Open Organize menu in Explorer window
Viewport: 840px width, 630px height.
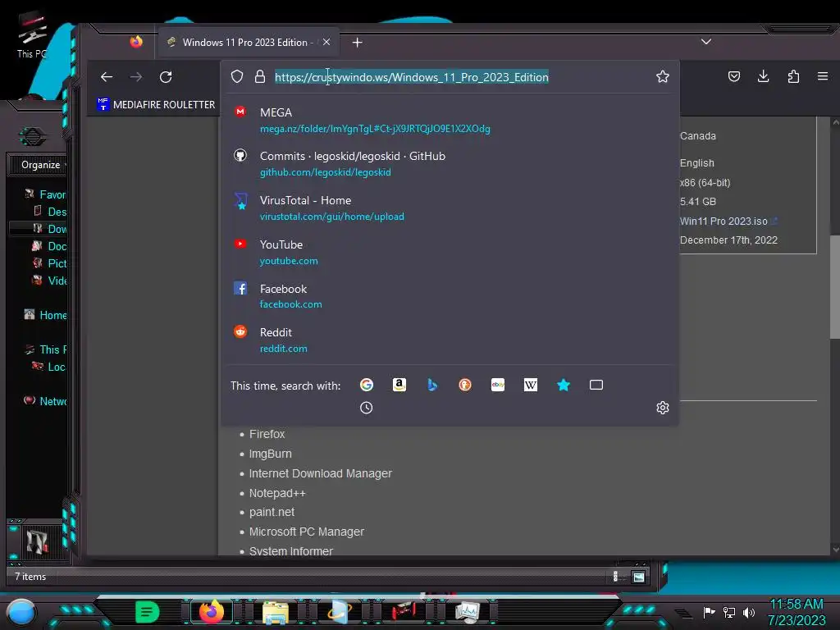(43, 165)
